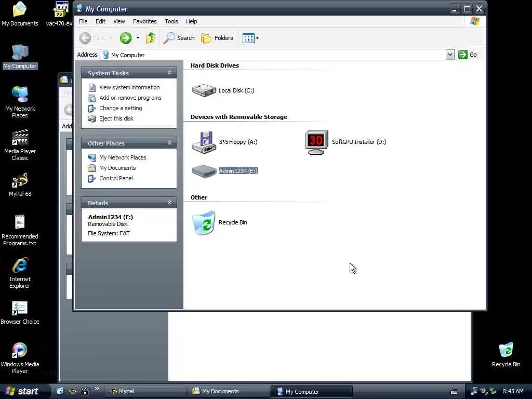The width and height of the screenshot is (532, 399).
Task: Switch to My Documents taskbar button
Action: click(x=229, y=392)
